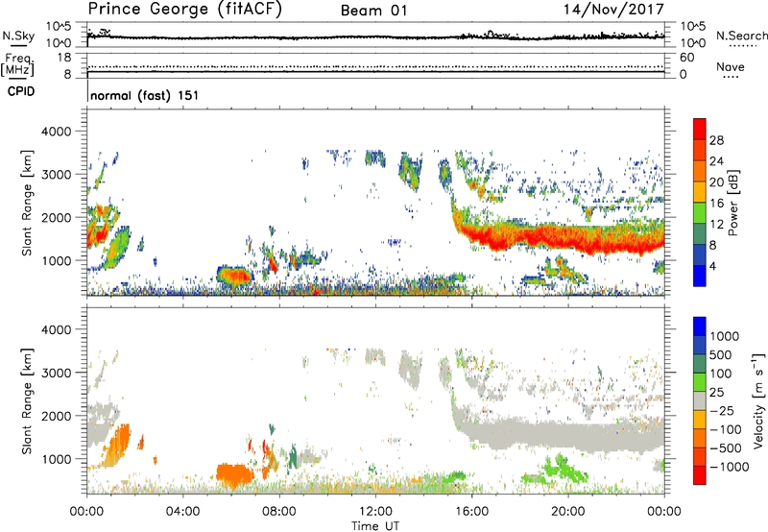Click the 'N.Sky' axis label
This screenshot has width=768, height=532.
[x=18, y=36]
